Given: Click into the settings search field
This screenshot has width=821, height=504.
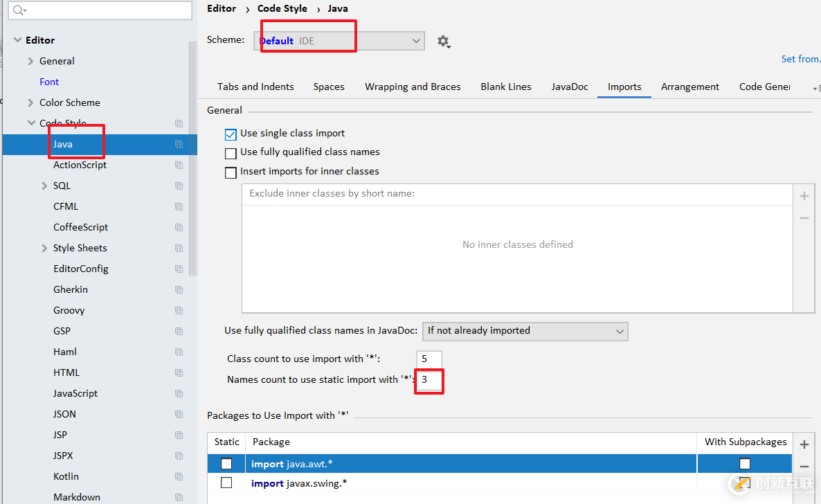Looking at the screenshot, I should (x=100, y=10).
